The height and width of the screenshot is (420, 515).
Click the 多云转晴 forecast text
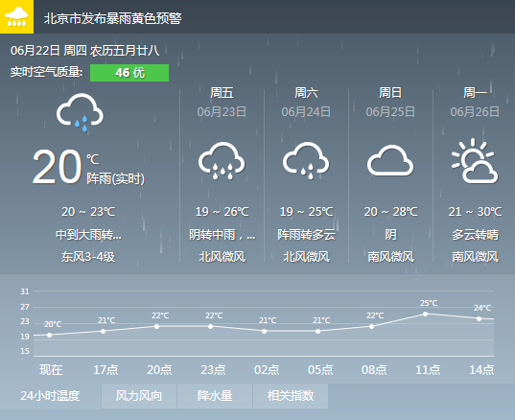[475, 235]
